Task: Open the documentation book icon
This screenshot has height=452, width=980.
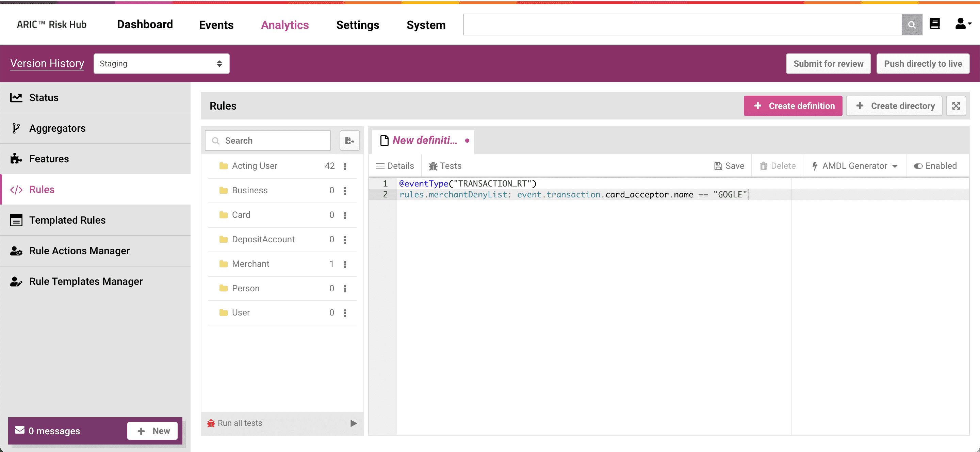Action: pyautogui.click(x=935, y=24)
